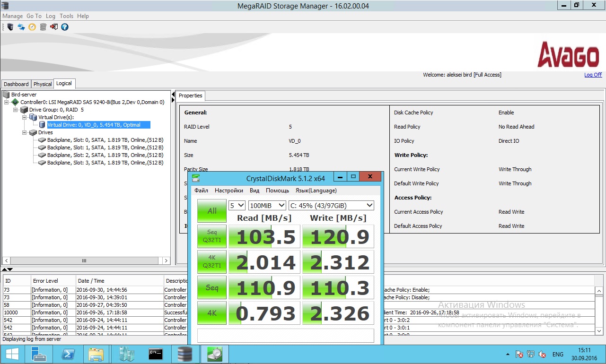Image resolution: width=606 pixels, height=364 pixels.
Task: Click the Slot: 3 drive icon
Action: pyautogui.click(x=42, y=163)
